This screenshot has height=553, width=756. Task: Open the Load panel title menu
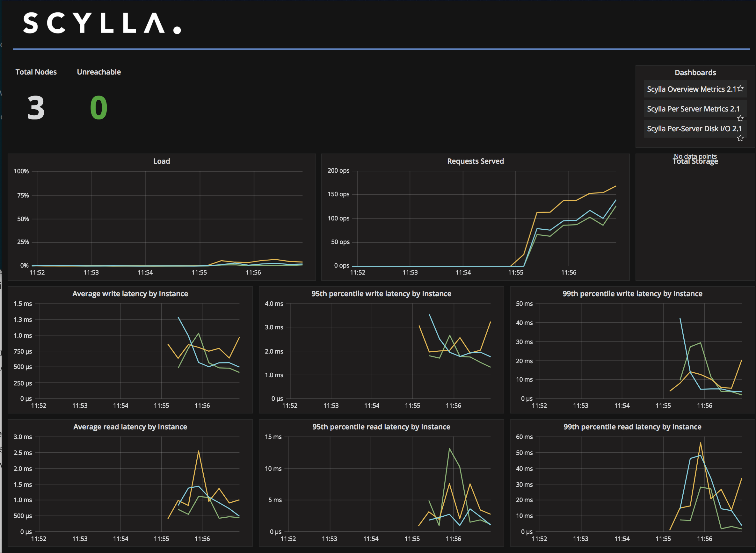[162, 161]
